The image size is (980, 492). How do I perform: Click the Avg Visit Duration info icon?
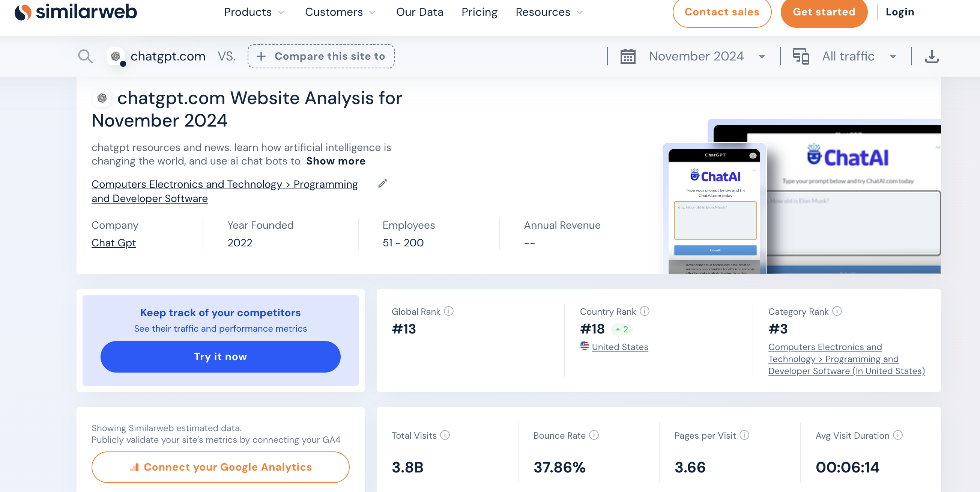(x=898, y=435)
